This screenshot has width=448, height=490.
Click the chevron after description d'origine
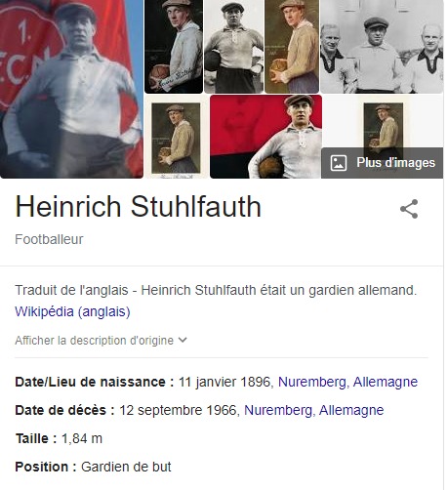[183, 340]
